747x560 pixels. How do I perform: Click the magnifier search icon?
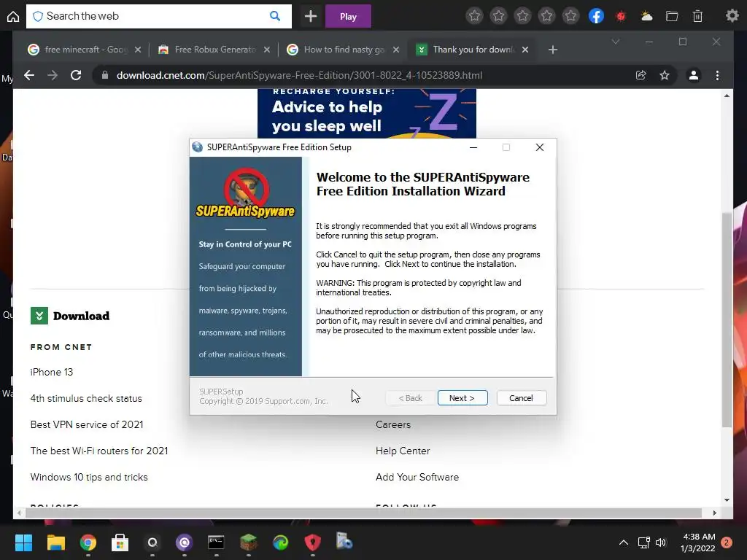(x=275, y=16)
